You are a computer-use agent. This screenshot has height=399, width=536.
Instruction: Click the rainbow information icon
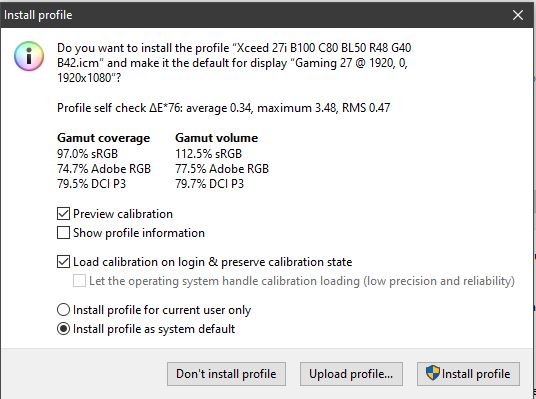click(29, 56)
